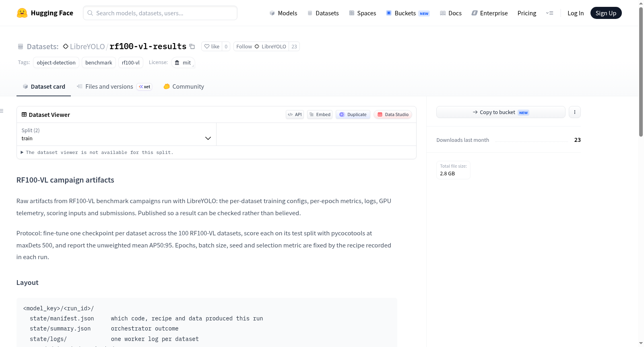Click the mit license tag
Viewport: 644px width, 347px height.
(183, 62)
